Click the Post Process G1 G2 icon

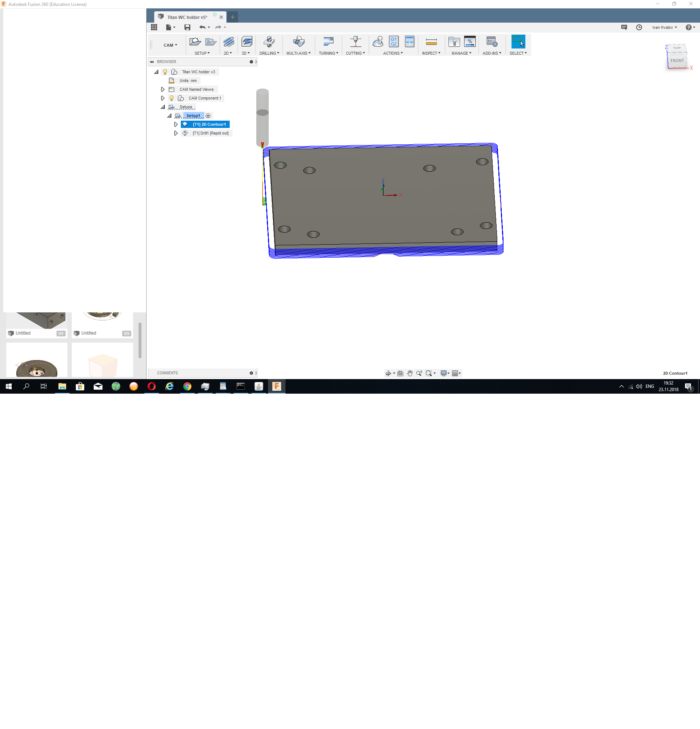tap(393, 42)
